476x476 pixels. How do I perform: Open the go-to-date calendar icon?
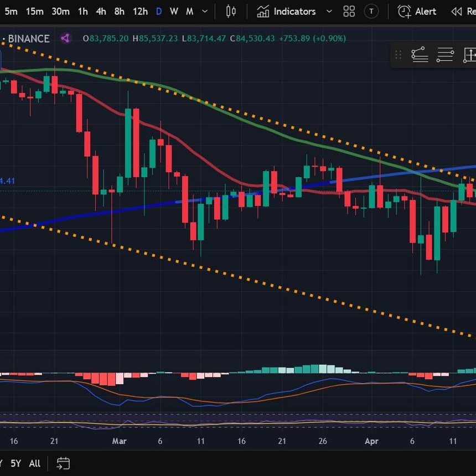click(x=63, y=463)
